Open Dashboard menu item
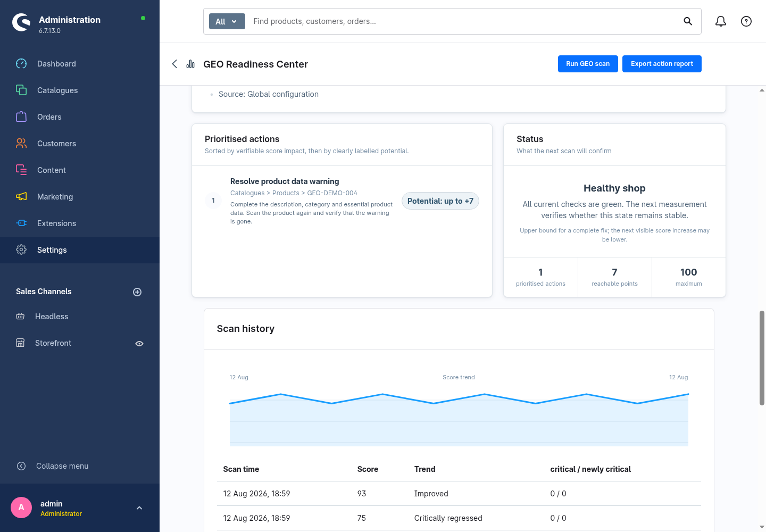This screenshot has width=766, height=532. (80, 64)
